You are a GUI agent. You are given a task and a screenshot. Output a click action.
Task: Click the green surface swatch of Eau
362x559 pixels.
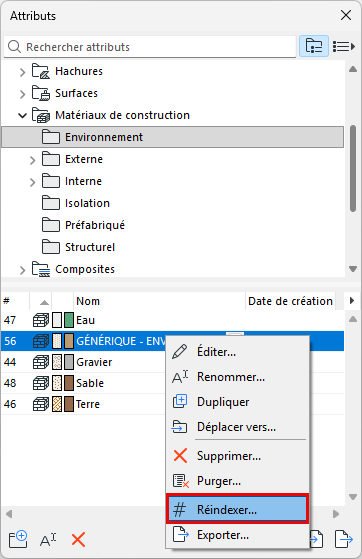coord(69,320)
